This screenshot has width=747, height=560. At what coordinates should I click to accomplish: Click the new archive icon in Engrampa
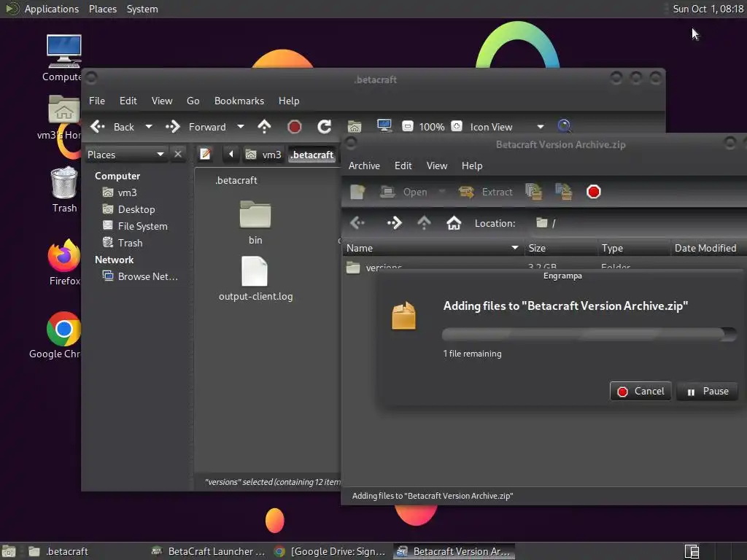pyautogui.click(x=357, y=192)
